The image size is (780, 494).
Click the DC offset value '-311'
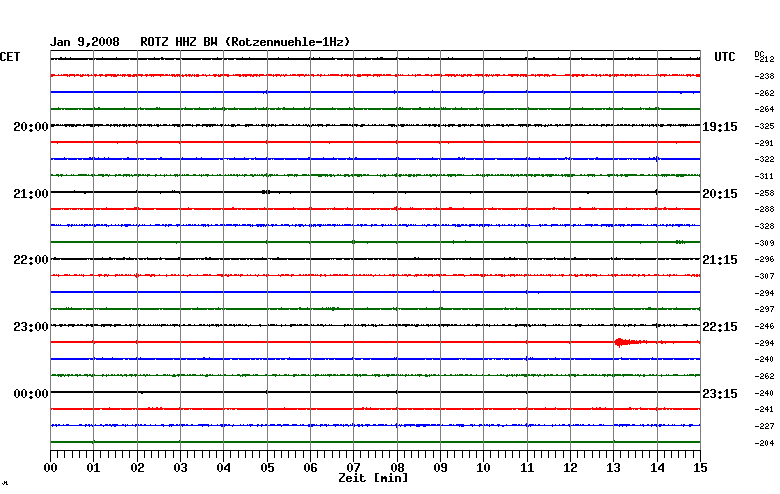pyautogui.click(x=765, y=176)
